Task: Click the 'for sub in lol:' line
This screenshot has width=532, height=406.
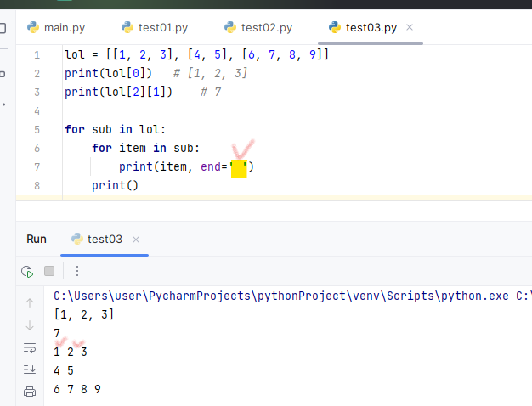Action: (x=115, y=129)
